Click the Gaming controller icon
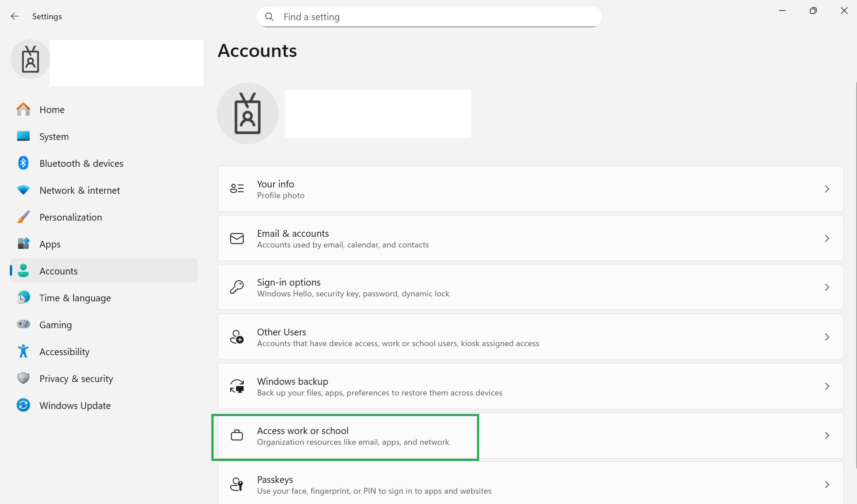 [x=23, y=324]
